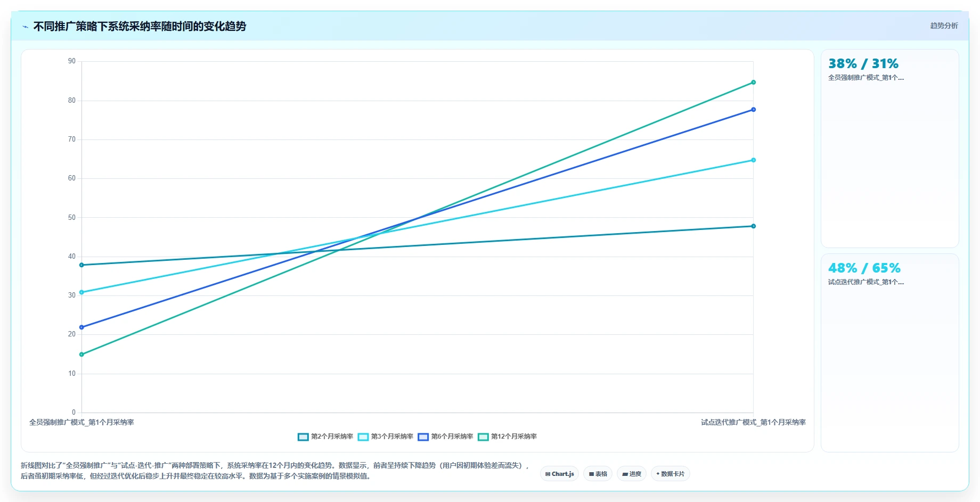The height and width of the screenshot is (502, 980).
Task: Click the 全员强制推广模式 card subtitle
Action: [866, 78]
